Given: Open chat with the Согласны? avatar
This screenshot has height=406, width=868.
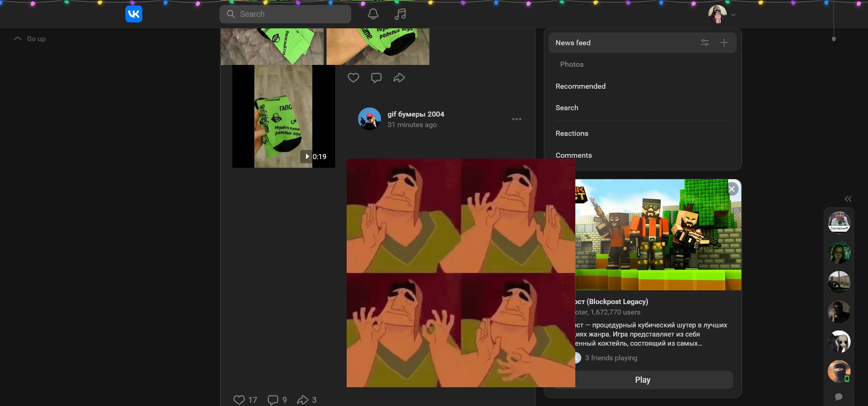Looking at the screenshot, I should click(839, 223).
